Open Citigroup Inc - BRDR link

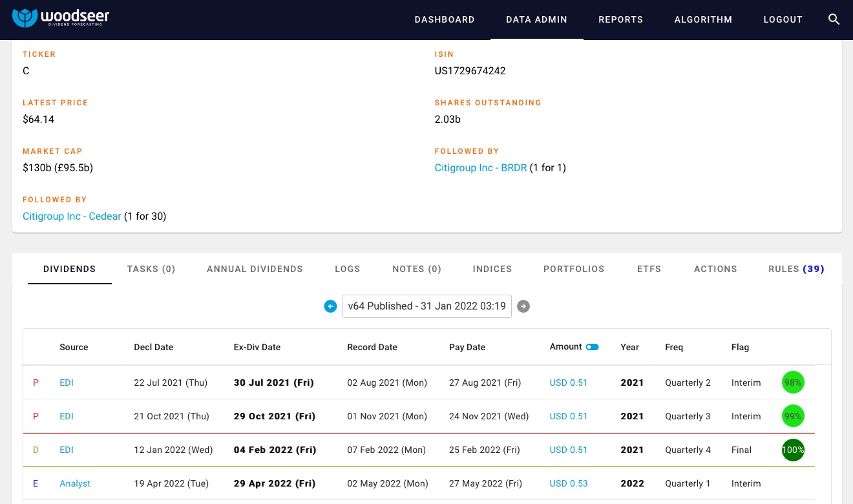point(481,168)
